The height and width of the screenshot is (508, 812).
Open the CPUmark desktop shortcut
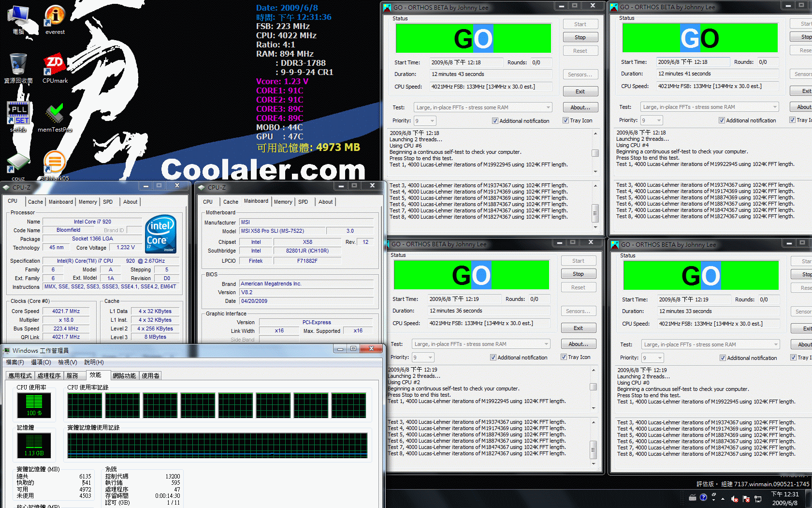tap(55, 68)
